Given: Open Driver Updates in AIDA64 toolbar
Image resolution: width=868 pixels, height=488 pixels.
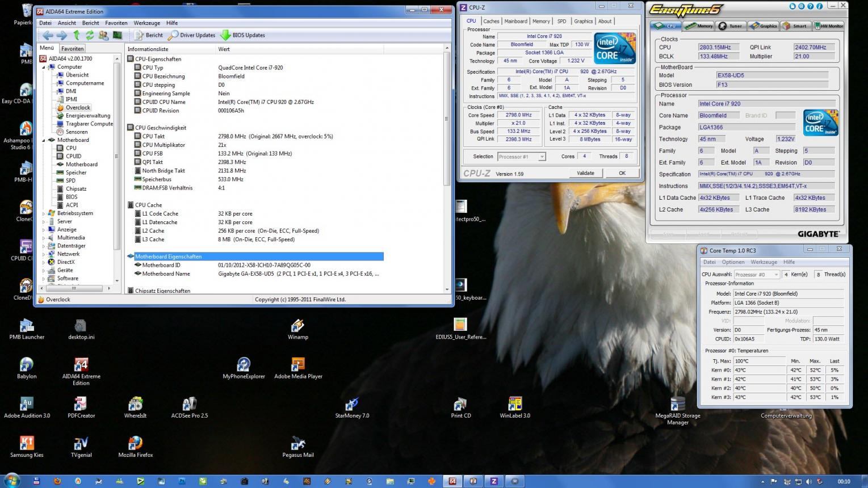Looking at the screenshot, I should 191,35.
